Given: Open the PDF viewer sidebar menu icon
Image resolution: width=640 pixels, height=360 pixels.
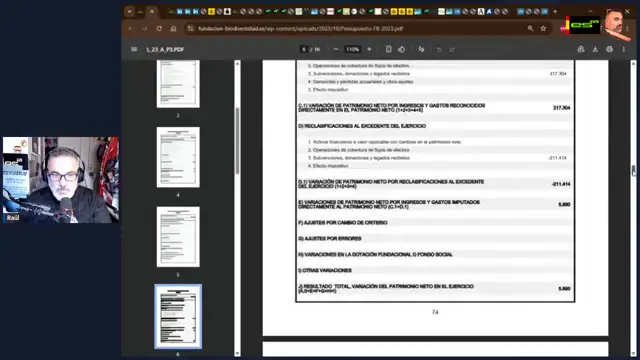Looking at the screenshot, I should [x=134, y=49].
